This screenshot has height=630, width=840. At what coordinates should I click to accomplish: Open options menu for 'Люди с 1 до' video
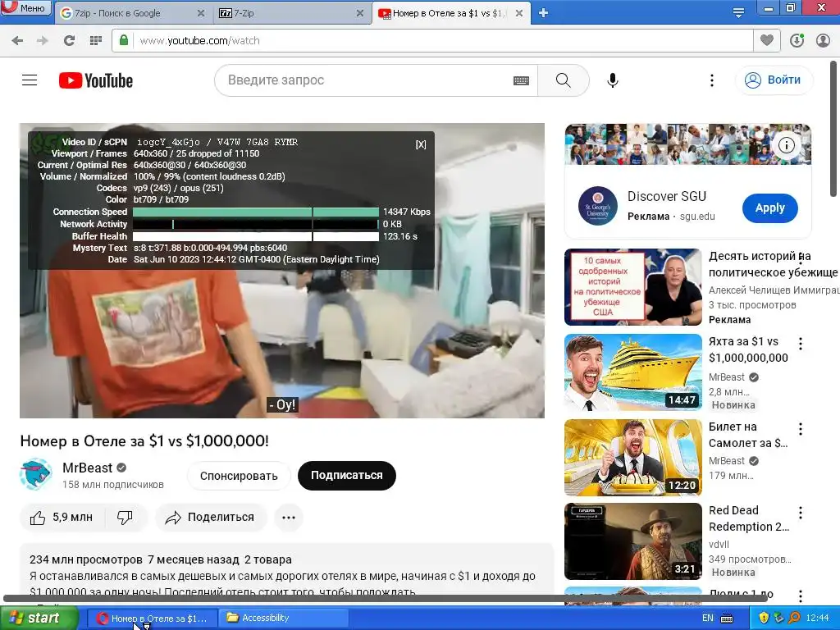pyautogui.click(x=801, y=596)
